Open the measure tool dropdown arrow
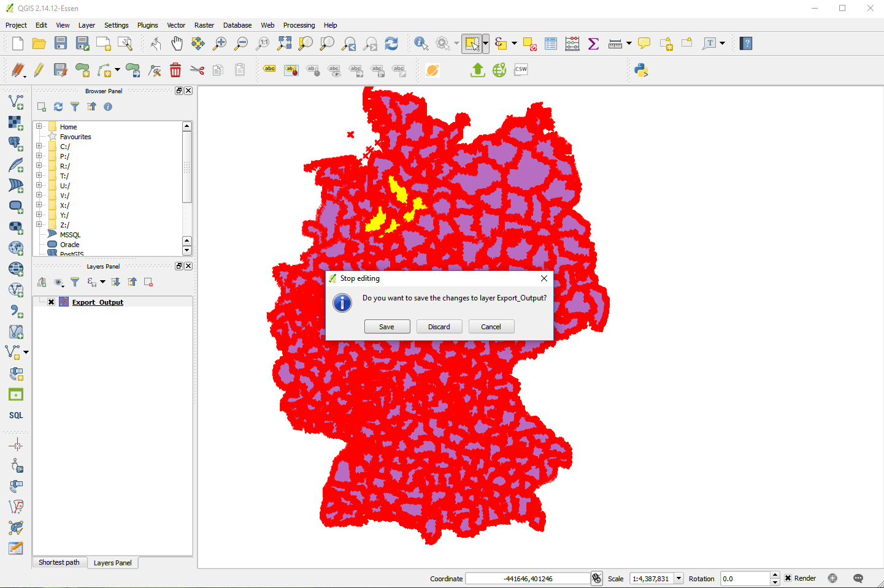This screenshot has height=588, width=884. click(x=629, y=44)
